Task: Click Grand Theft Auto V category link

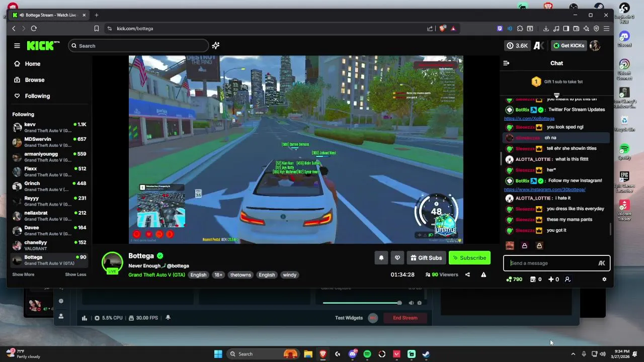Action: 156,275
